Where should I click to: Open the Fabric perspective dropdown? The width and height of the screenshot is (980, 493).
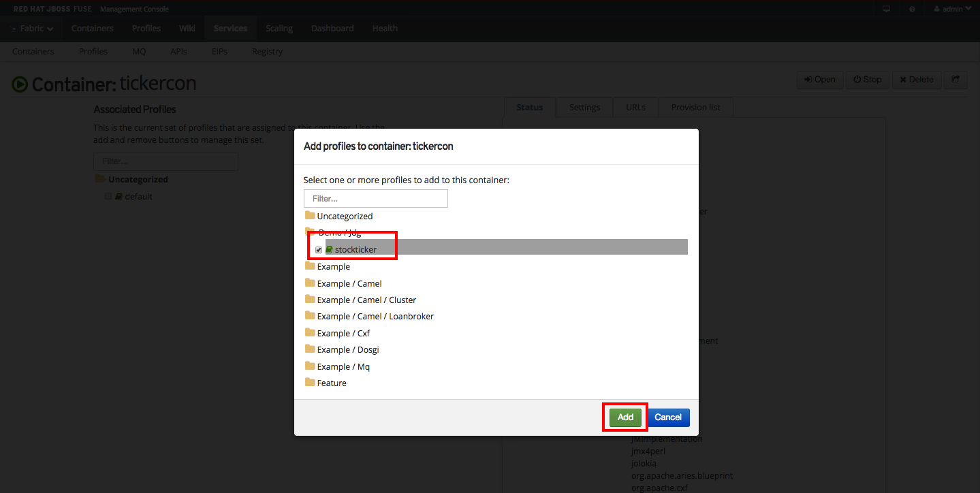tap(32, 29)
